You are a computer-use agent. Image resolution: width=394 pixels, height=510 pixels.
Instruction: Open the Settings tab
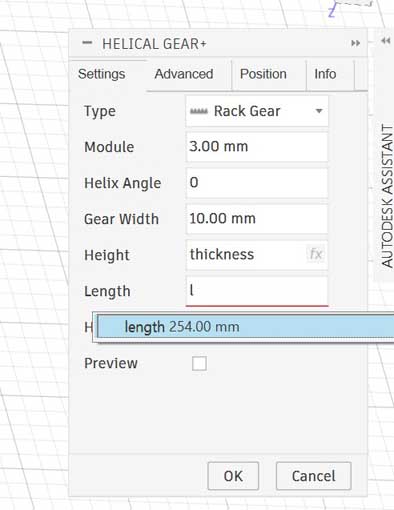click(x=102, y=74)
